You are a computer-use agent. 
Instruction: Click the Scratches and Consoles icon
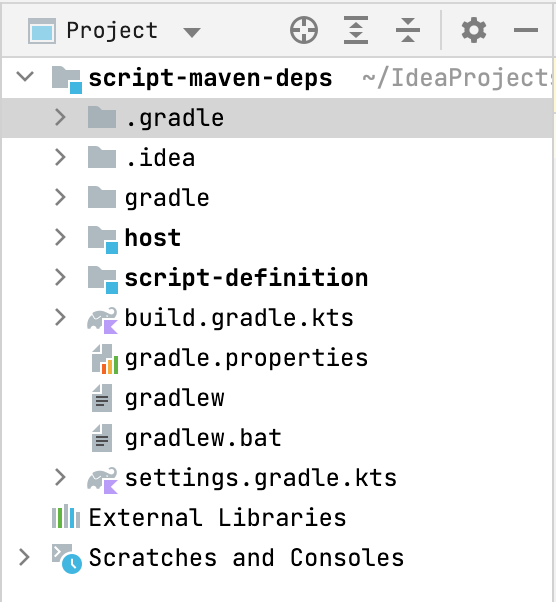66,558
